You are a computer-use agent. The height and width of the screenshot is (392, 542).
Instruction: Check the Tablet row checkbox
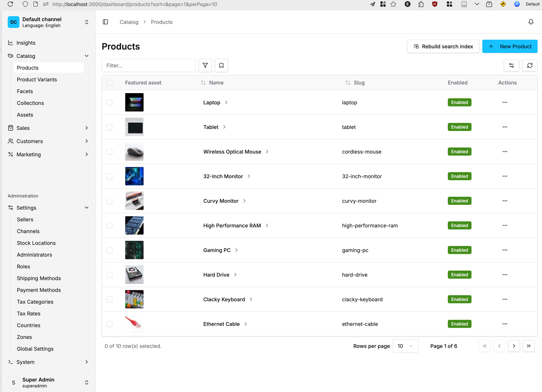point(109,127)
